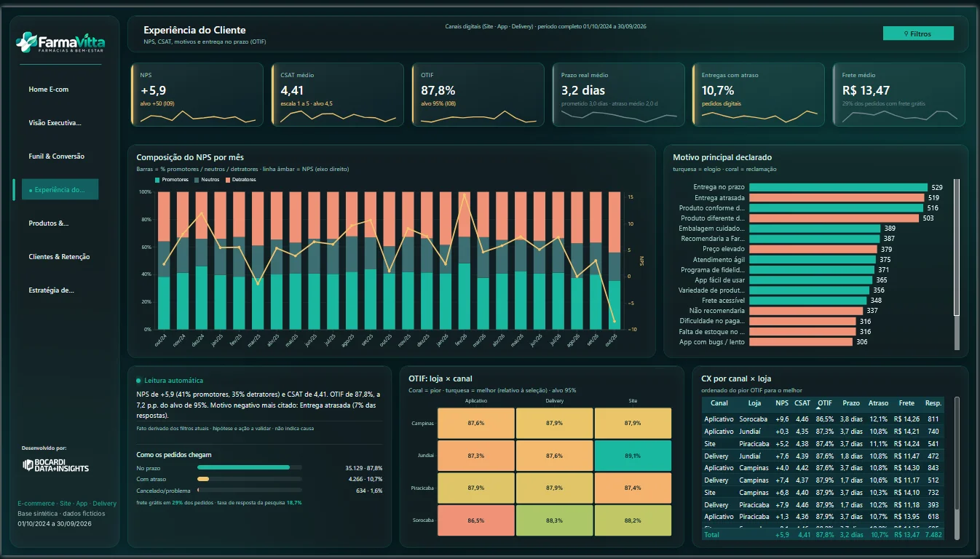Viewport: 980px width, 559px height.
Task: Open the Funil & Conversão page
Action: click(57, 156)
